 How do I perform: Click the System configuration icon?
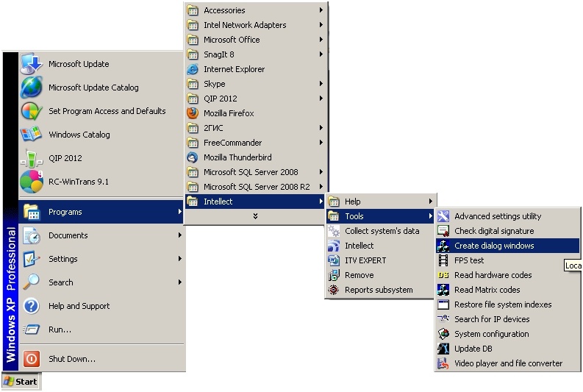[443, 334]
